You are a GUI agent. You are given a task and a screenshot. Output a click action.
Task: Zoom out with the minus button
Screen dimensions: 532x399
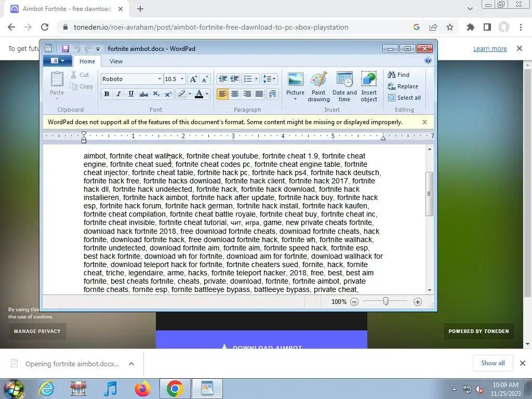click(354, 302)
